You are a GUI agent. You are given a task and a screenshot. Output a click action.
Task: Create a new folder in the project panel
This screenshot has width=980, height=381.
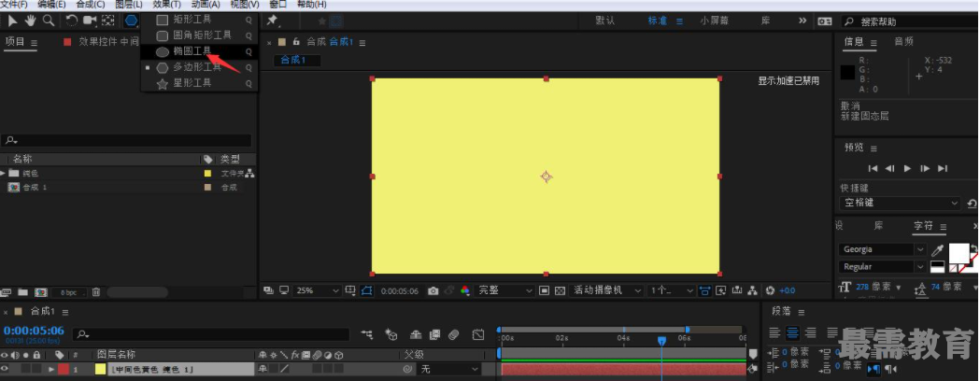pos(23,291)
